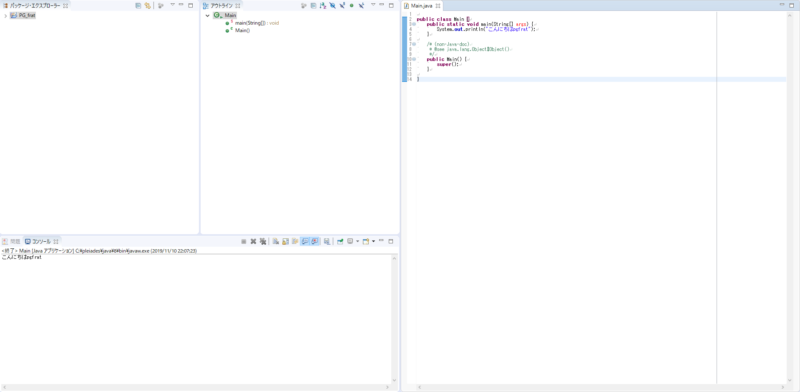Collapse all in Package Explorer toolbar
This screenshot has width=800, height=392.
coord(138,6)
